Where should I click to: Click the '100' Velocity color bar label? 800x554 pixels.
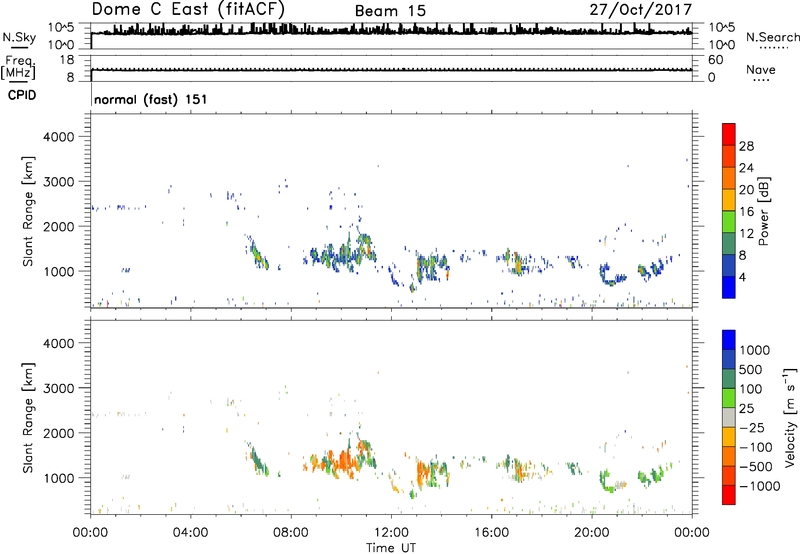click(751, 389)
